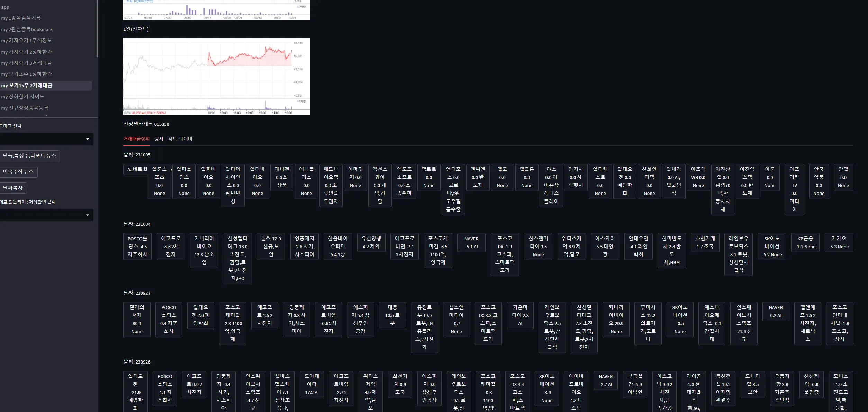Expand the sidebar page list chevron
The width and height of the screenshot is (868, 412).
(46, 115)
